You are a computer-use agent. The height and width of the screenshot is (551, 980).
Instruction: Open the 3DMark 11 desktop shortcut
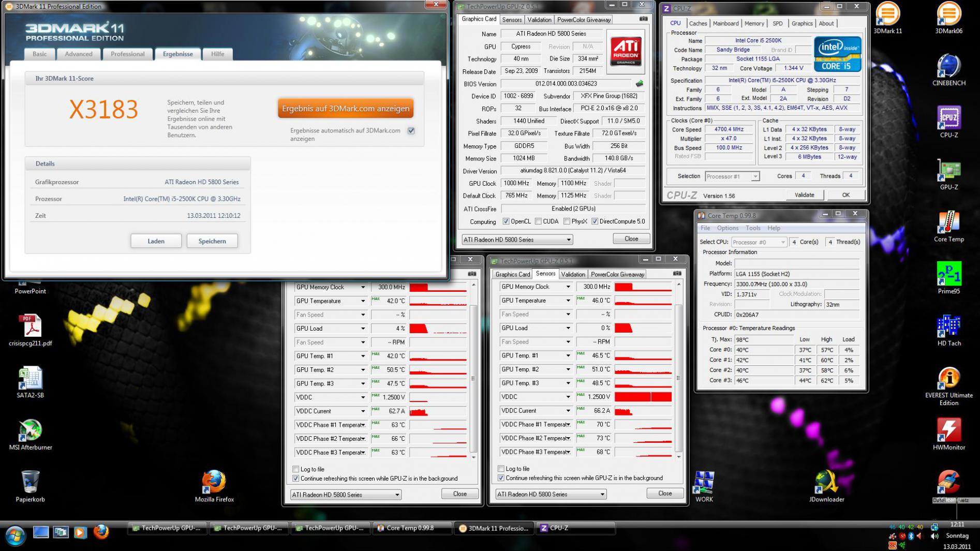(x=887, y=18)
